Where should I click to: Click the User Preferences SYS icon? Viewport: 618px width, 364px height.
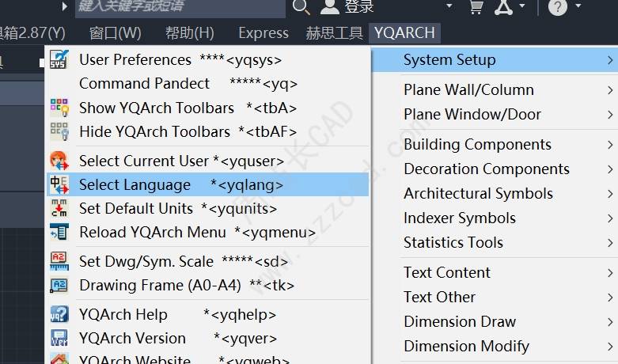(59, 59)
